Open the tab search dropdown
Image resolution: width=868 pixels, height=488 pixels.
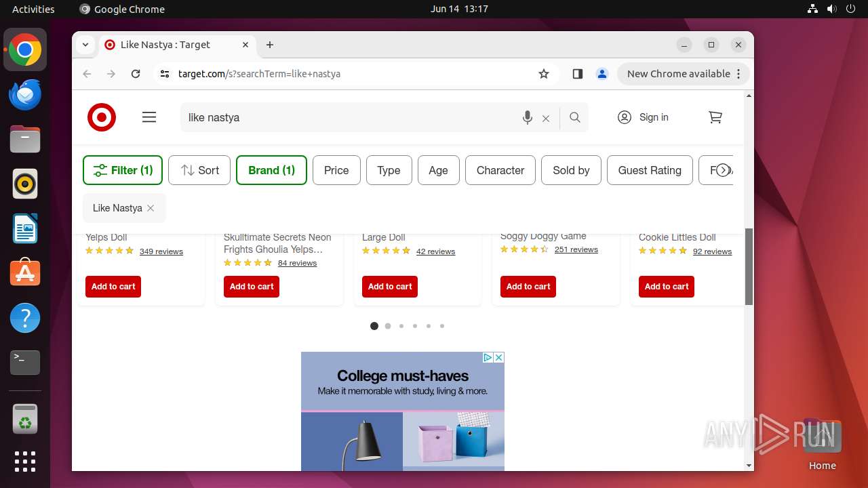[x=85, y=45]
